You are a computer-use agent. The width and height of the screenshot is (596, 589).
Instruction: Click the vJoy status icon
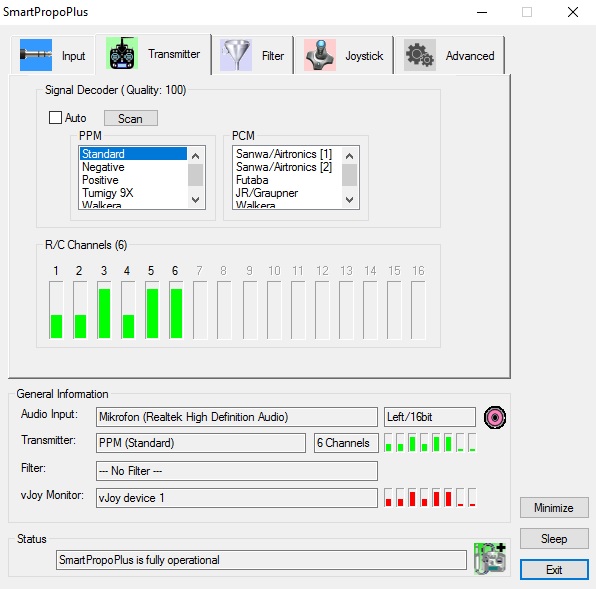490,558
